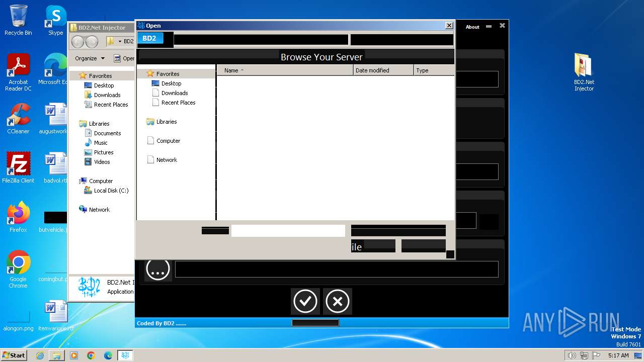Open the BD2.Net Injector folder on desktop
Image resolution: width=644 pixels, height=362 pixels.
[584, 72]
